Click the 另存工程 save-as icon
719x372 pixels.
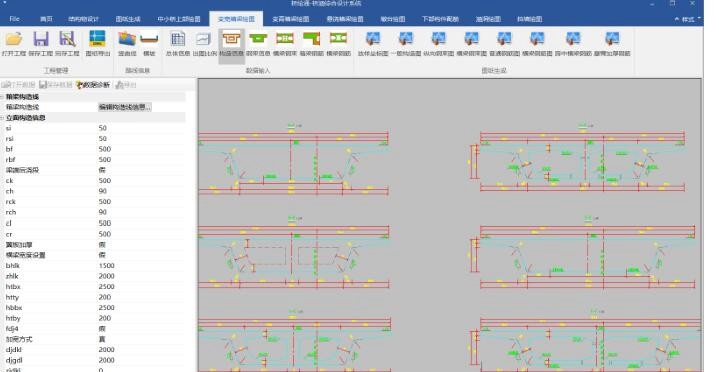tap(67, 44)
